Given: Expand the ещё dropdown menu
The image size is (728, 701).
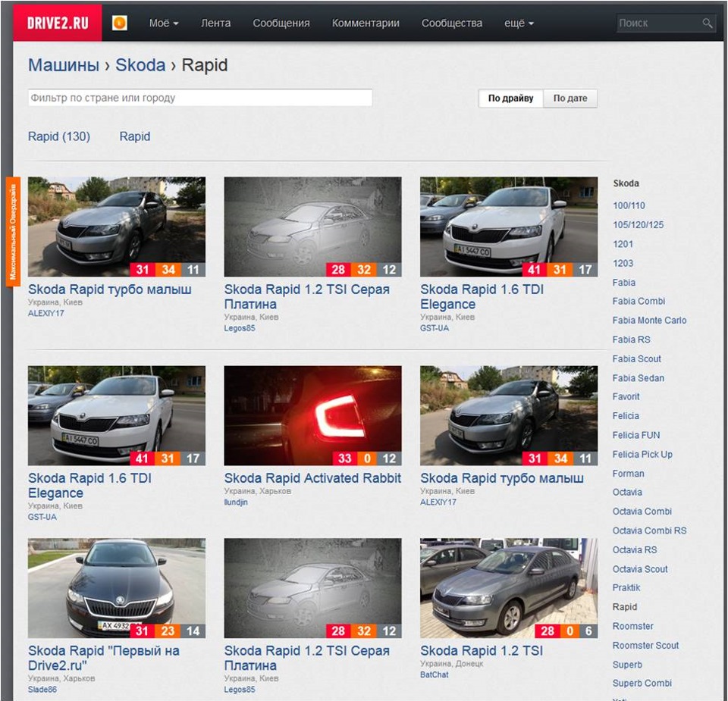Looking at the screenshot, I should coord(519,23).
